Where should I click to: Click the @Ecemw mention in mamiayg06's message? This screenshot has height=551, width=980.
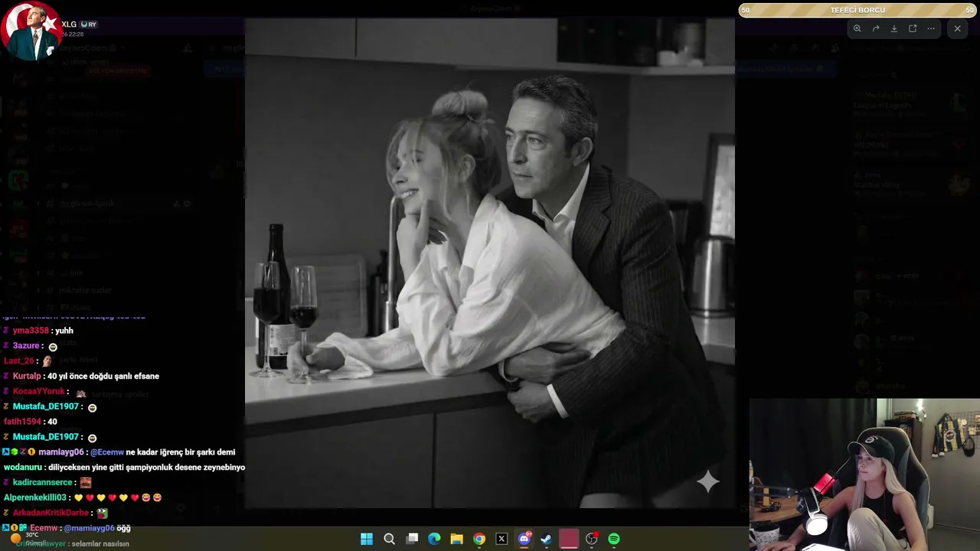[107, 452]
